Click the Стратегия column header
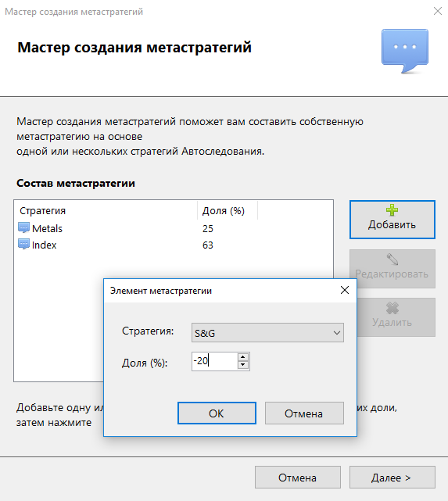 point(106,210)
